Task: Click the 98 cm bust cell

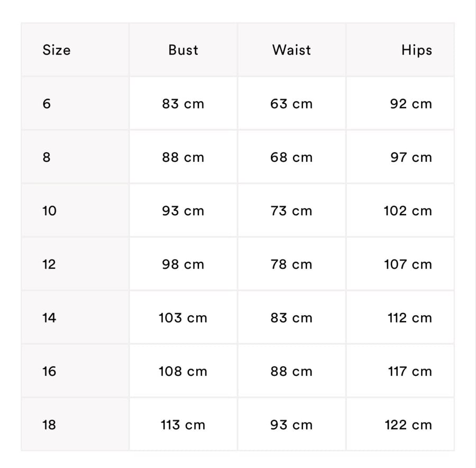Action: [183, 264]
